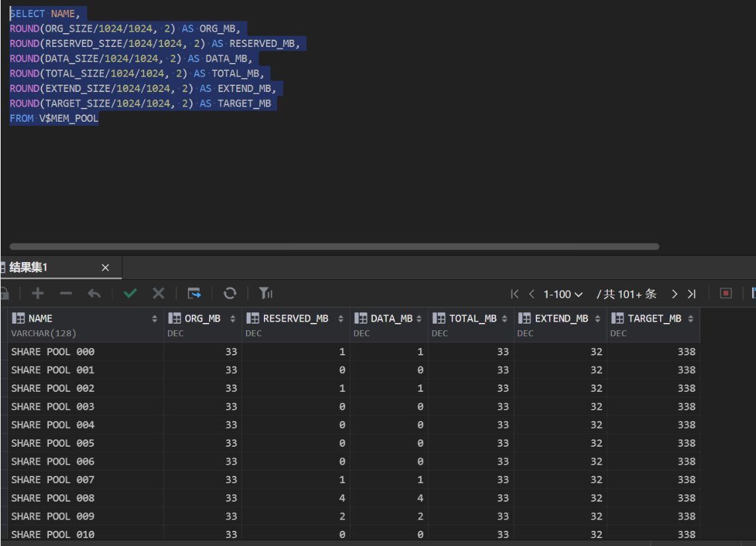Go to the next results page

[674, 294]
